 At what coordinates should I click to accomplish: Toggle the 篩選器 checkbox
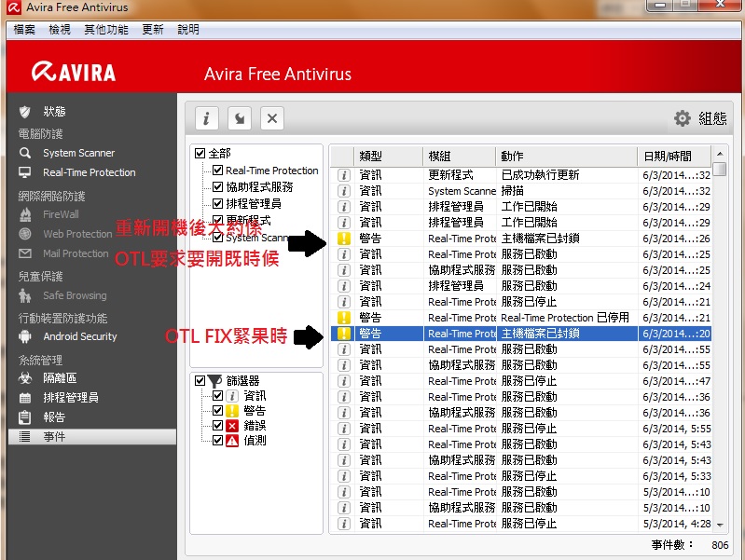point(200,381)
